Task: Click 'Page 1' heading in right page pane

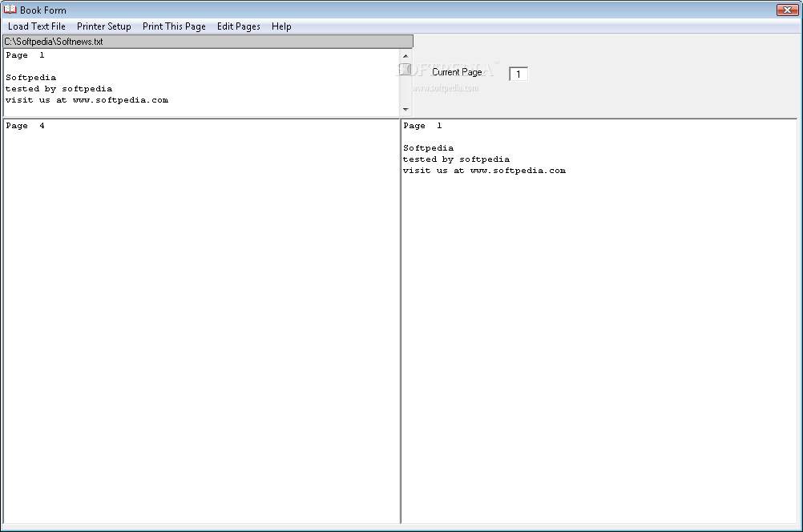Action: point(422,126)
